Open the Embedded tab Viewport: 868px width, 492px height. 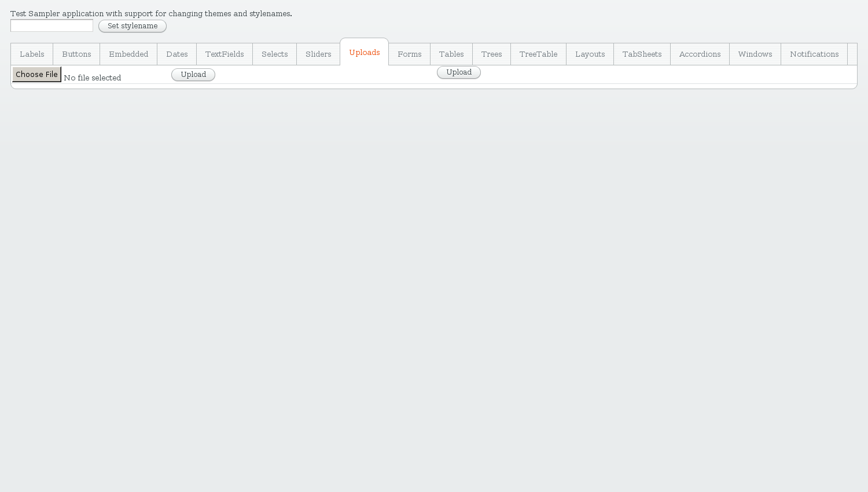click(x=128, y=54)
